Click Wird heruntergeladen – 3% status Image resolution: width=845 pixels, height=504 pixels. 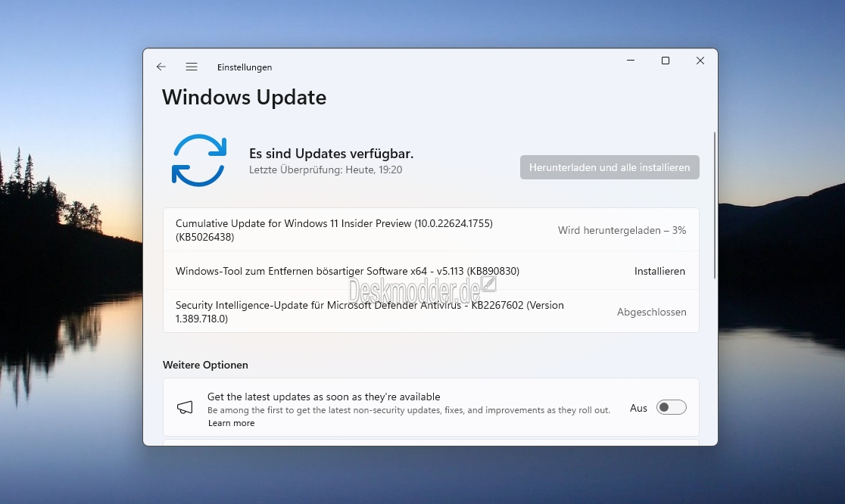622,231
